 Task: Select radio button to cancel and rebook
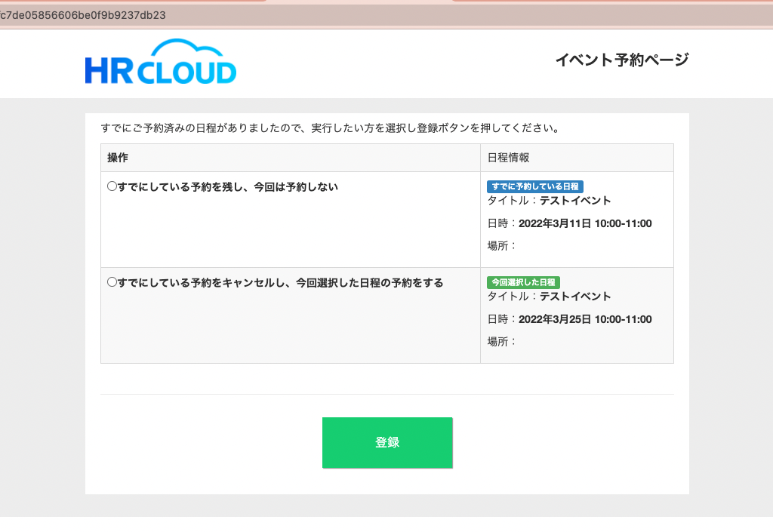[112, 282]
